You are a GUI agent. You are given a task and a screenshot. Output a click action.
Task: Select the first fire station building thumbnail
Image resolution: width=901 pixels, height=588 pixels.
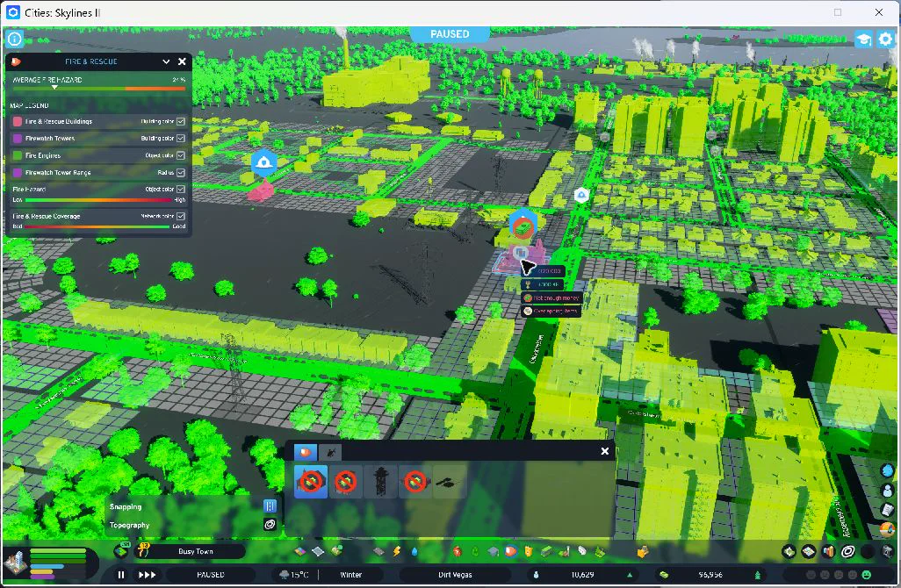pyautogui.click(x=311, y=481)
